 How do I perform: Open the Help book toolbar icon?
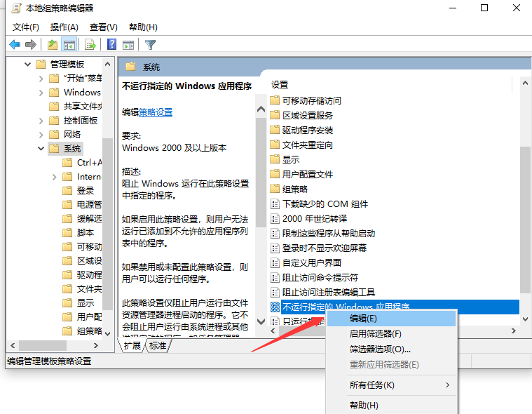pos(111,45)
